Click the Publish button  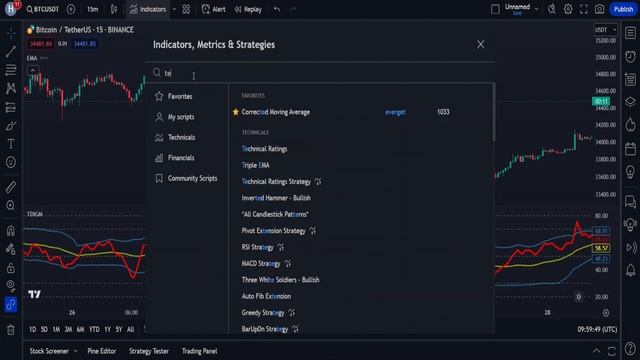[623, 9]
